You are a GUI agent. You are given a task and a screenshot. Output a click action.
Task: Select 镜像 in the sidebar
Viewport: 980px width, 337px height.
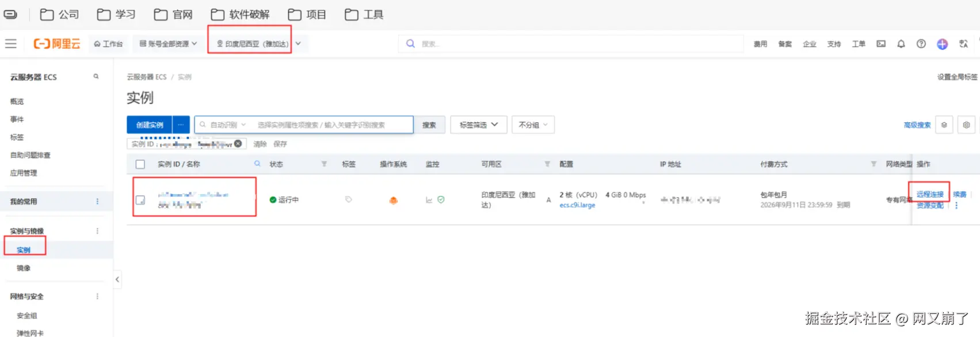coord(24,268)
